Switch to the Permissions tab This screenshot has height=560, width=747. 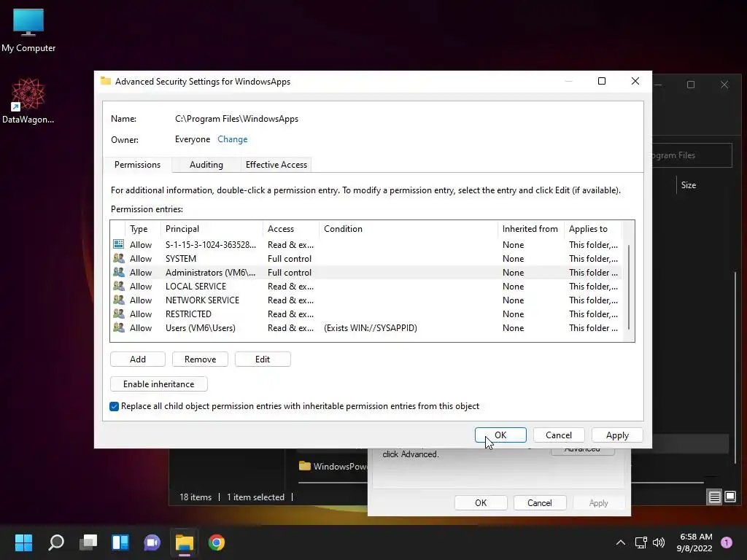(x=137, y=164)
